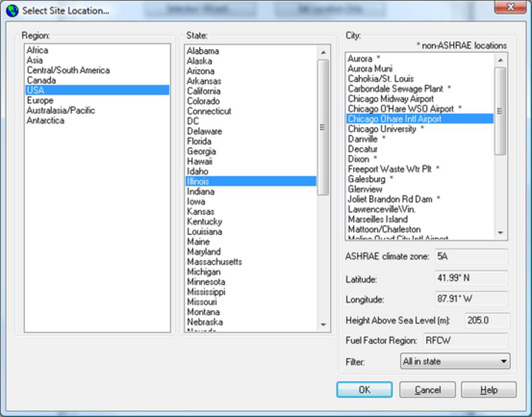Viewport: 532px width, 417px height.
Task: Click the OK button
Action: point(365,389)
